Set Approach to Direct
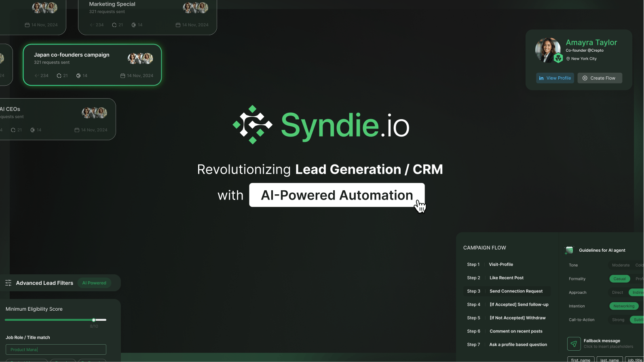The height and width of the screenshot is (362, 644). tap(617, 293)
